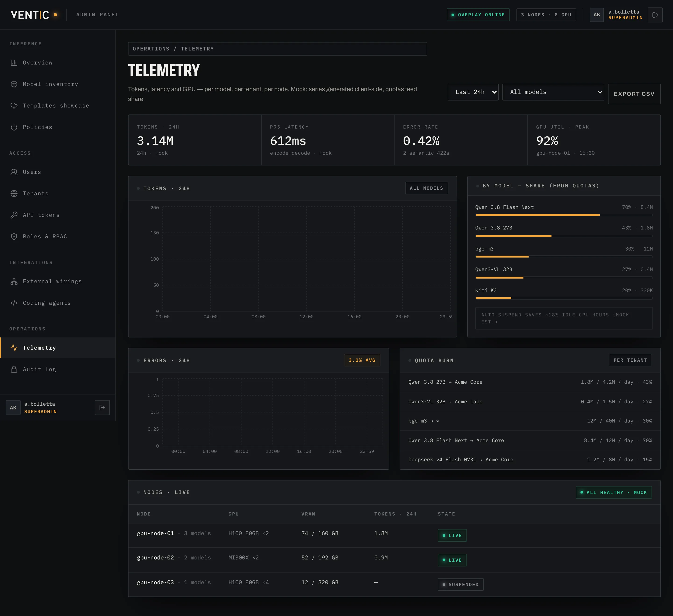Click the AB avatar in sidebar footer
The height and width of the screenshot is (616, 673).
pyautogui.click(x=13, y=408)
